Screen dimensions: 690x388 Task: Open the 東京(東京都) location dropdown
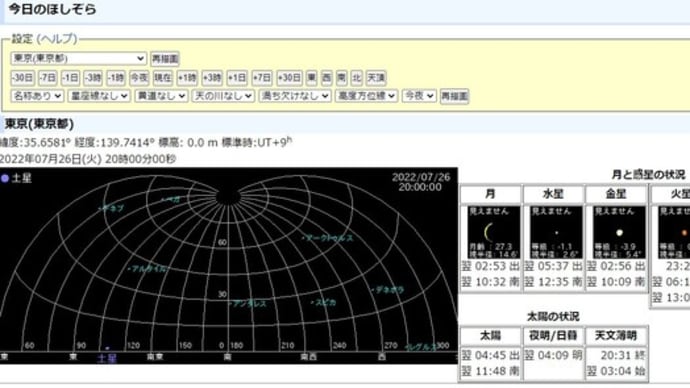[x=78, y=59]
